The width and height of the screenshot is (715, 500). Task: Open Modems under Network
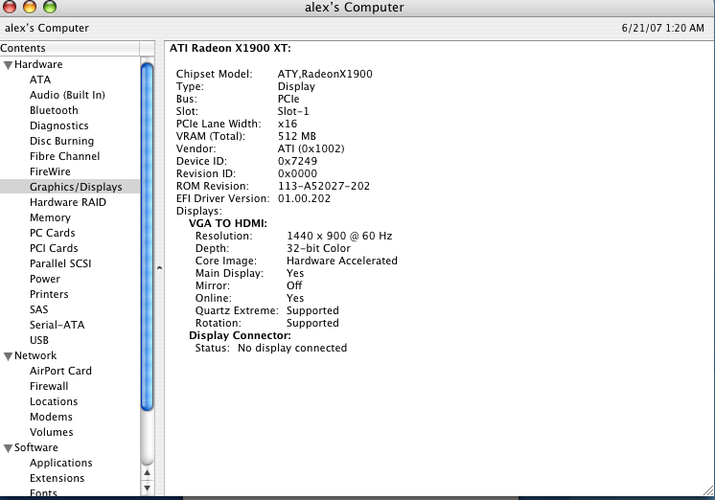coord(51,417)
